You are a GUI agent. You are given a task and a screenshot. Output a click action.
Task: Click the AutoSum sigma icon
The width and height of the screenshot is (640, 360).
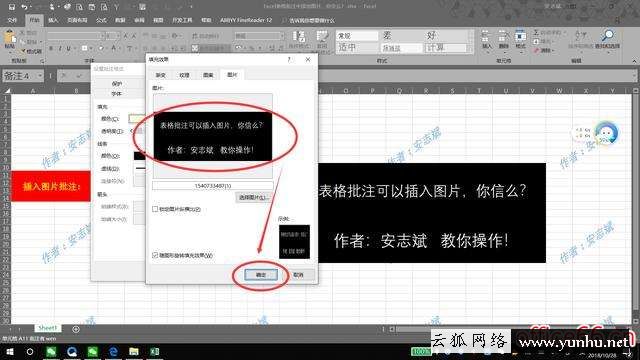tap(536, 32)
